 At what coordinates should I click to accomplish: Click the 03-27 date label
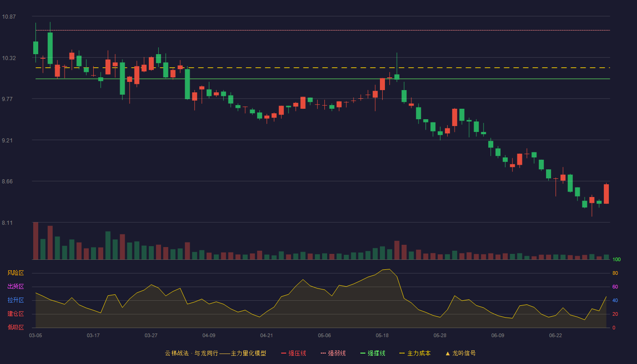pyautogui.click(x=151, y=335)
